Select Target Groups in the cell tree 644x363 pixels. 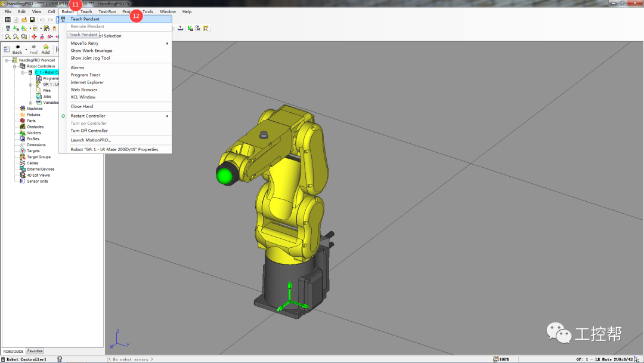(x=39, y=157)
